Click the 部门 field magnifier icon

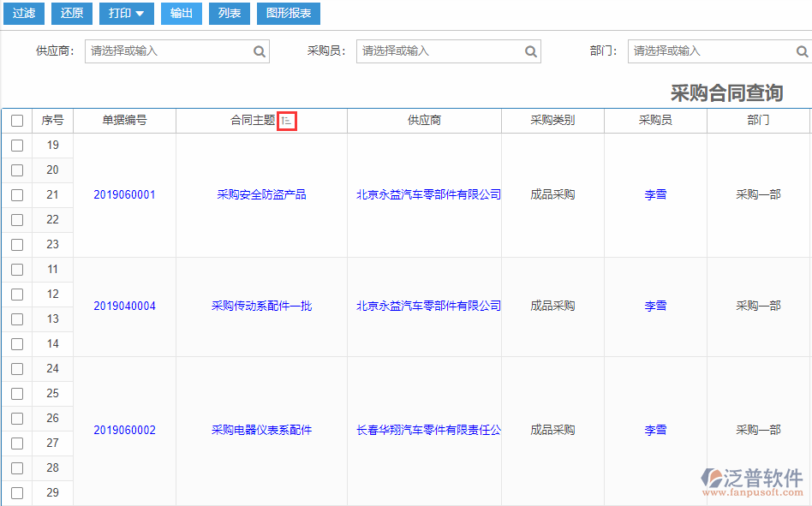pos(803,51)
